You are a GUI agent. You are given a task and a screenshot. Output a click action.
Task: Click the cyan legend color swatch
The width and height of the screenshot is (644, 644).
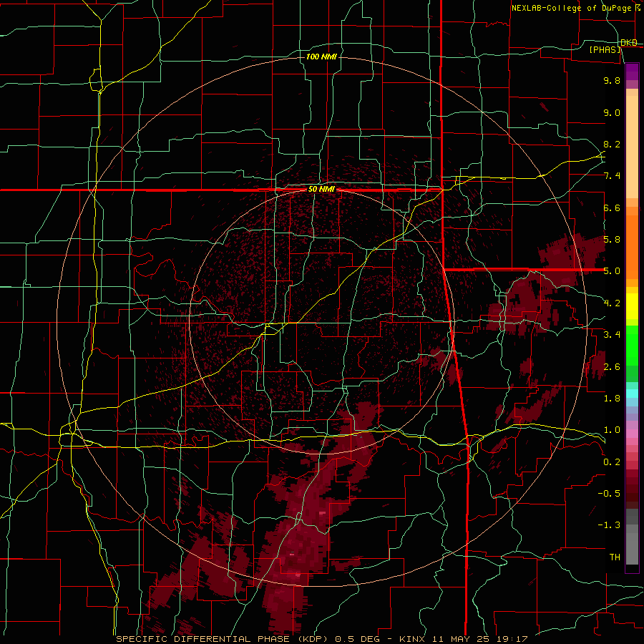632,394
